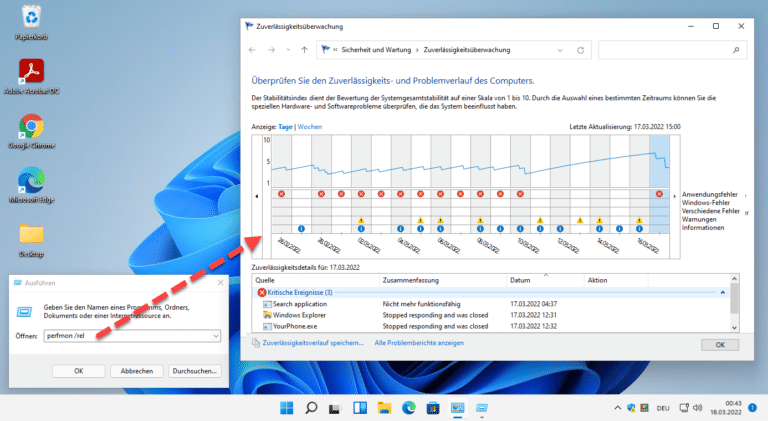The width and height of the screenshot is (768, 421).
Task: Navigate up one level to Sicherheit und Wartung
Action: coord(304,50)
